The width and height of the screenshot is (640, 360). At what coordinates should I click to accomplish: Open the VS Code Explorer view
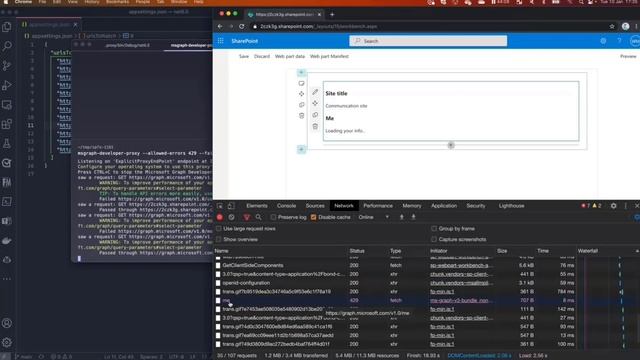tap(7, 27)
